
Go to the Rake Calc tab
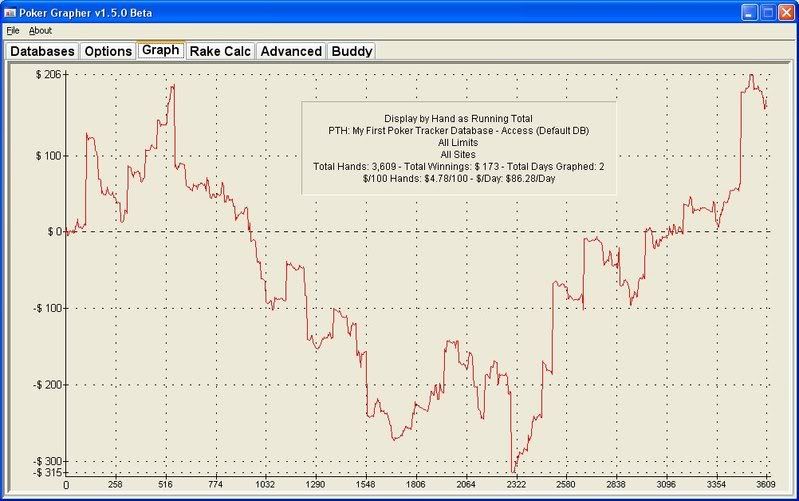[220, 50]
